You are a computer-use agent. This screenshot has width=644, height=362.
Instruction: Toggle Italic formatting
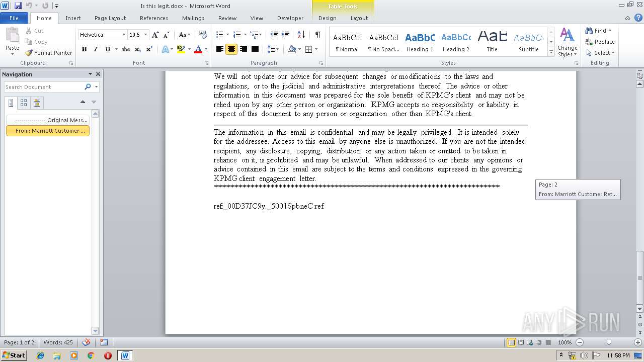point(96,49)
